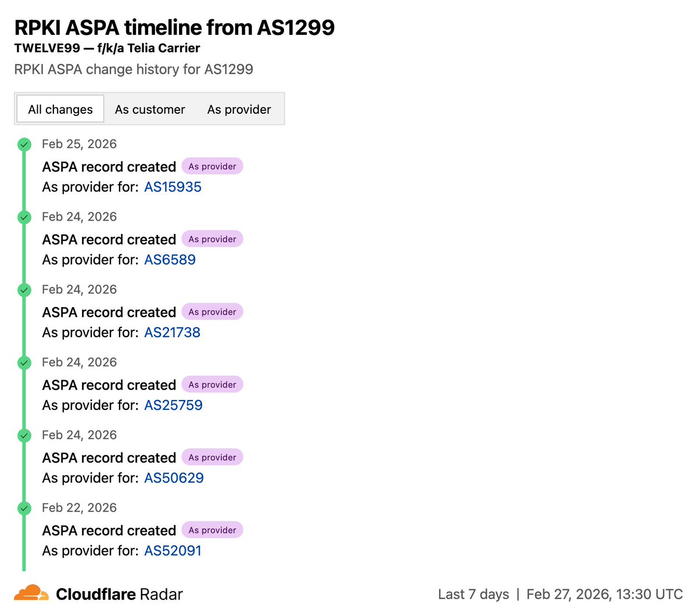Switch to the 'As customer' tab
The image size is (697, 616).
click(150, 109)
